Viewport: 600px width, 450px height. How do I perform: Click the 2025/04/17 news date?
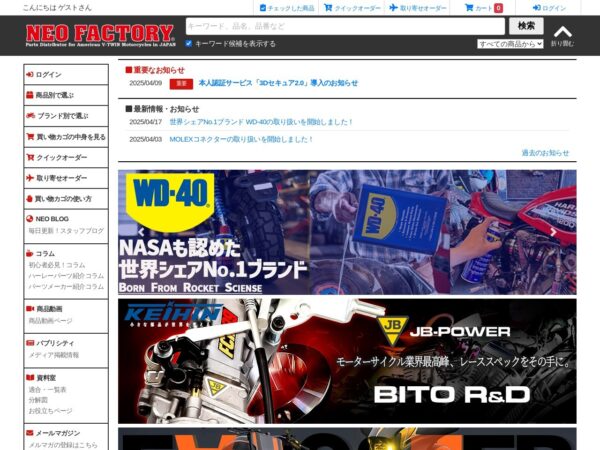pos(145,122)
